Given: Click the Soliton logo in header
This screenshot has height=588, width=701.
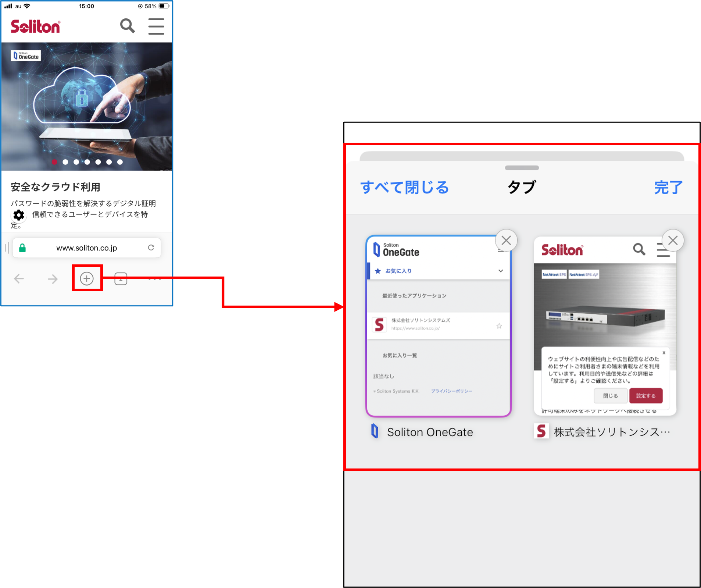Looking at the screenshot, I should click(35, 26).
